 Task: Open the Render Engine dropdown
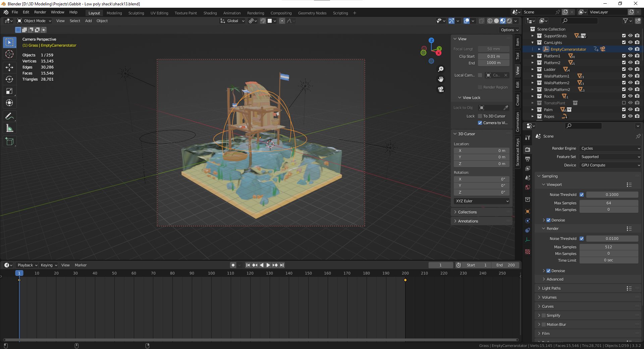click(x=610, y=148)
